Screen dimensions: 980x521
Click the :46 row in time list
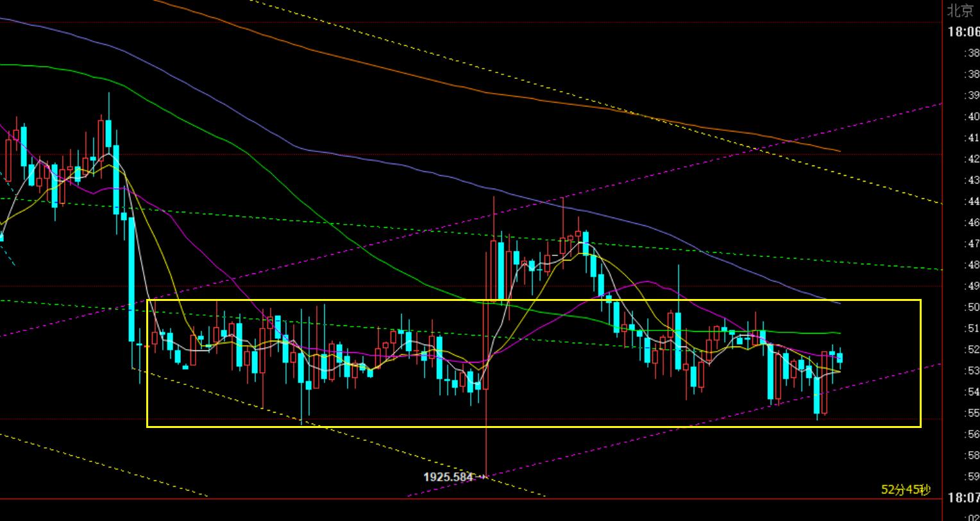pos(971,223)
